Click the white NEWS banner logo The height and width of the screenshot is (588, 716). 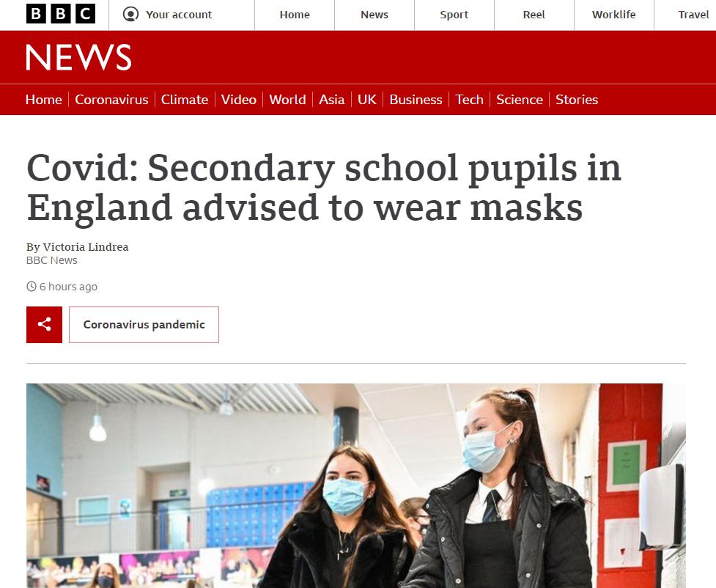(78, 58)
